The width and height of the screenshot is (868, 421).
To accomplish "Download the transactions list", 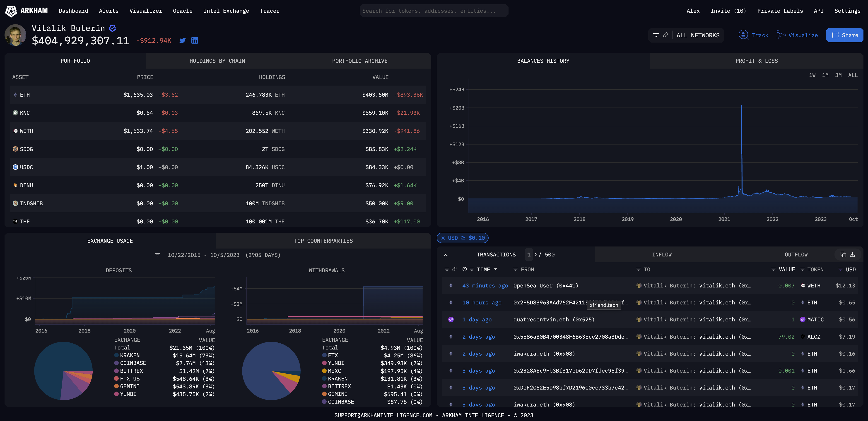I will pyautogui.click(x=853, y=255).
